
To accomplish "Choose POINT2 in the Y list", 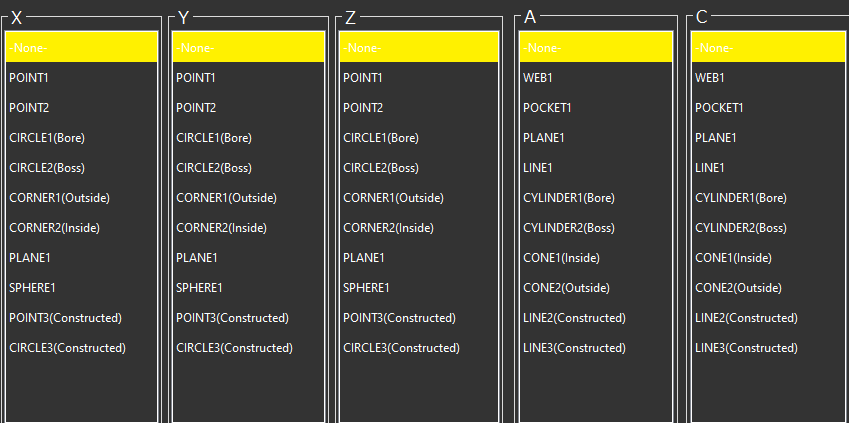I will 195,108.
